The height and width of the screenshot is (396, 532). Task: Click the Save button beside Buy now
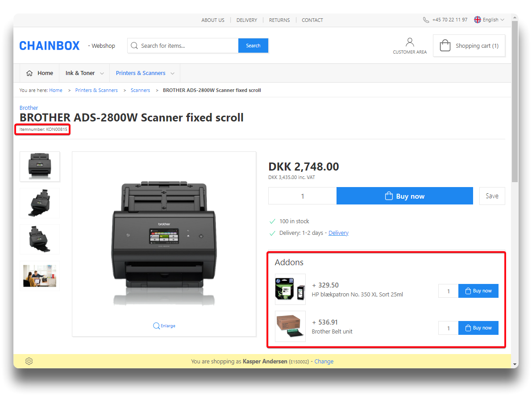(492, 196)
